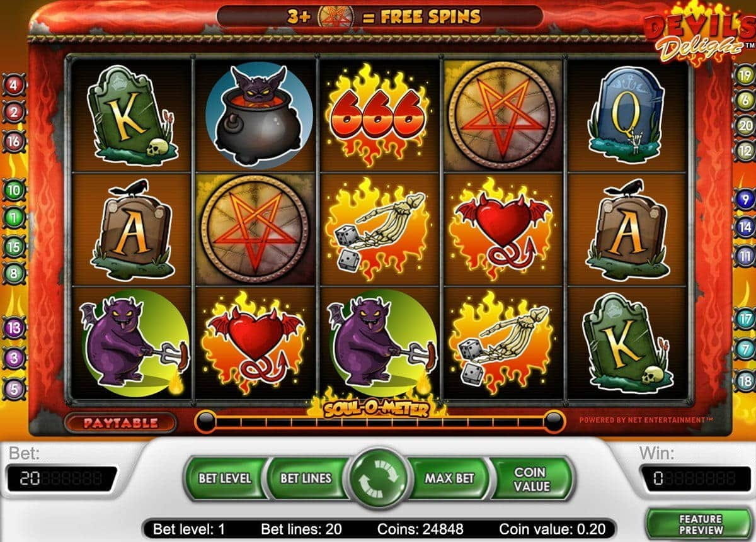Open the Feature Preview
Image resolution: width=756 pixels, height=542 pixels.
701,524
